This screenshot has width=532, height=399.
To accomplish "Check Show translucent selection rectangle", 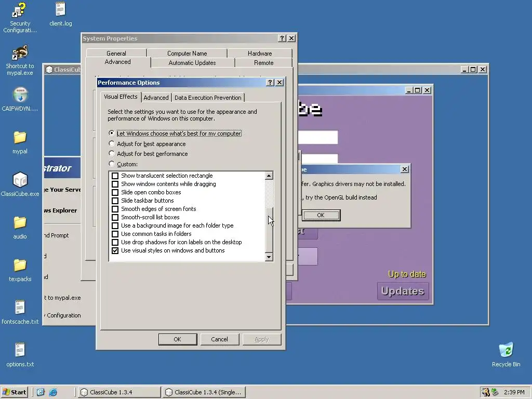I will [115, 176].
